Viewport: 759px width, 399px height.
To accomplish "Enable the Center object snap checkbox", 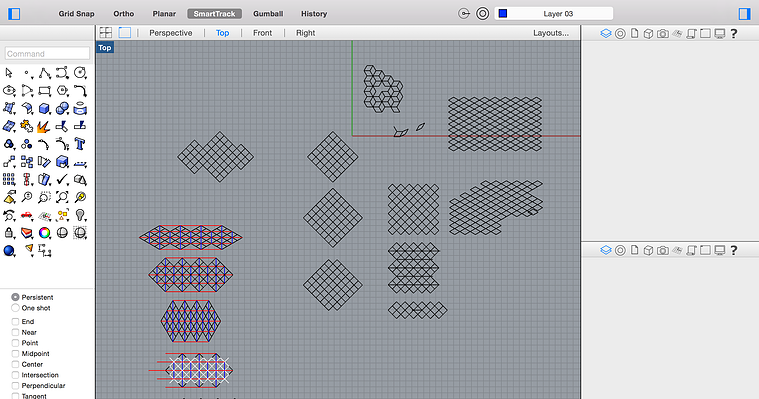I will coord(15,364).
